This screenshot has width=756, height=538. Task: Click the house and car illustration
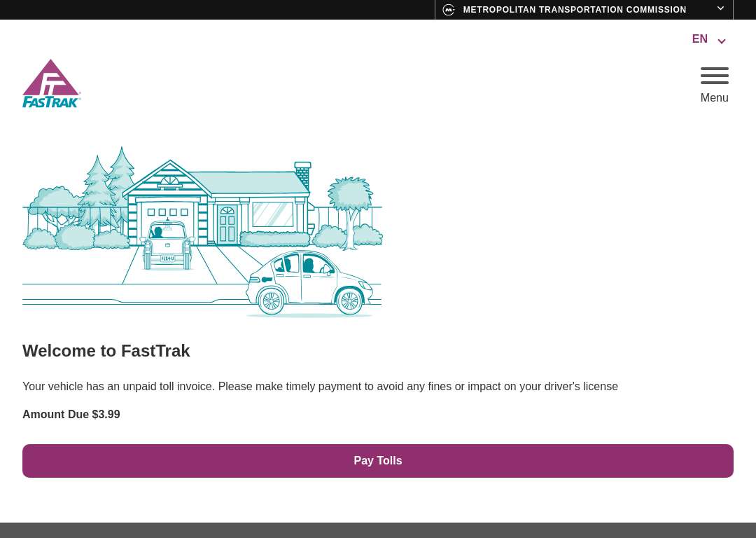[202, 232]
